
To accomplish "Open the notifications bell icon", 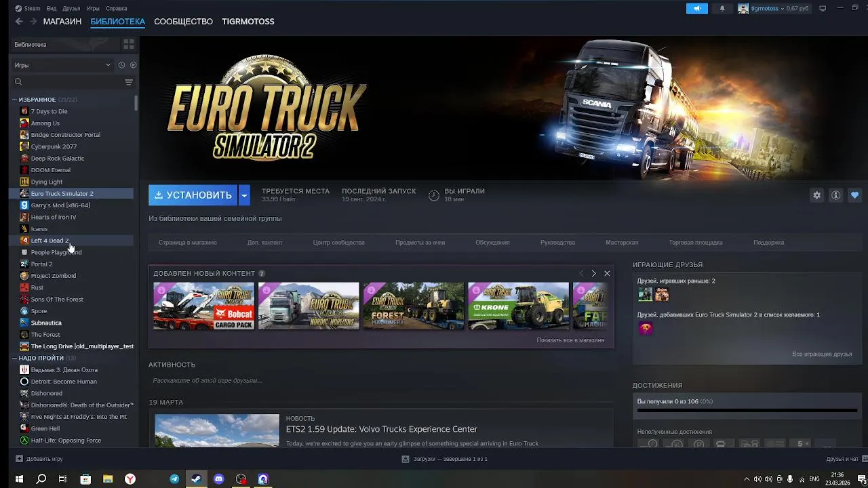I will point(722,8).
